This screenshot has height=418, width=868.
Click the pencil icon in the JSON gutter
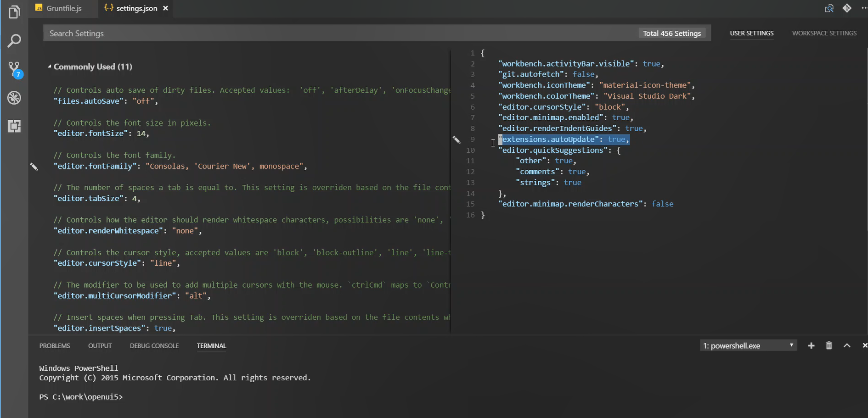(457, 140)
